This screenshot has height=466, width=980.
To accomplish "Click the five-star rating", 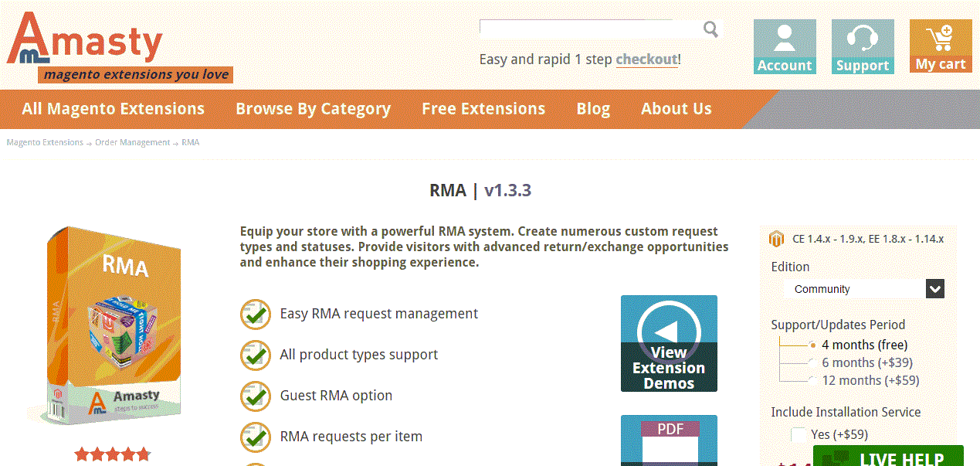I will click(113, 454).
